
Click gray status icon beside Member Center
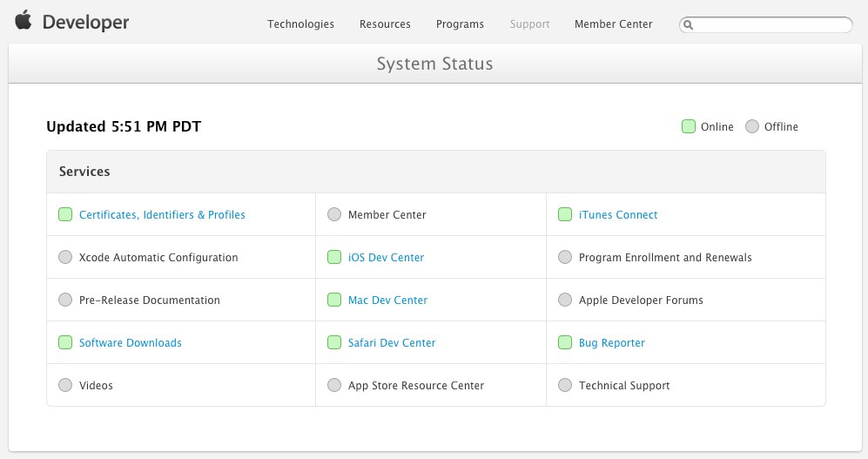coord(334,214)
